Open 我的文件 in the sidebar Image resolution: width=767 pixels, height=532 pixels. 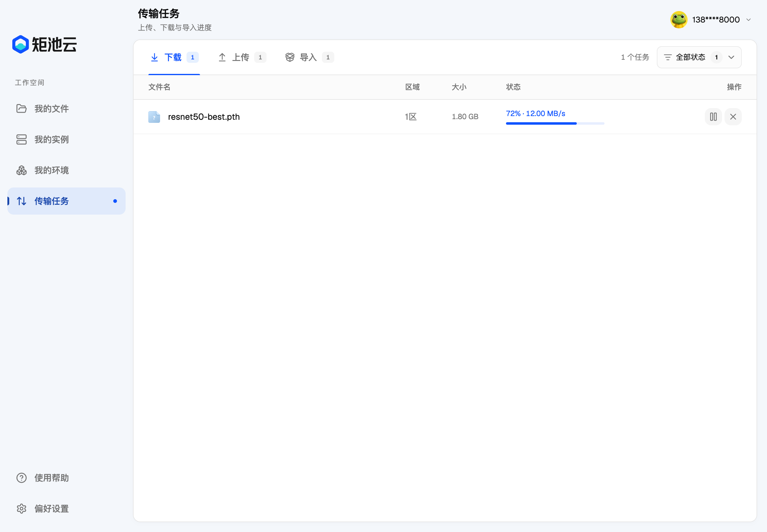66,109
